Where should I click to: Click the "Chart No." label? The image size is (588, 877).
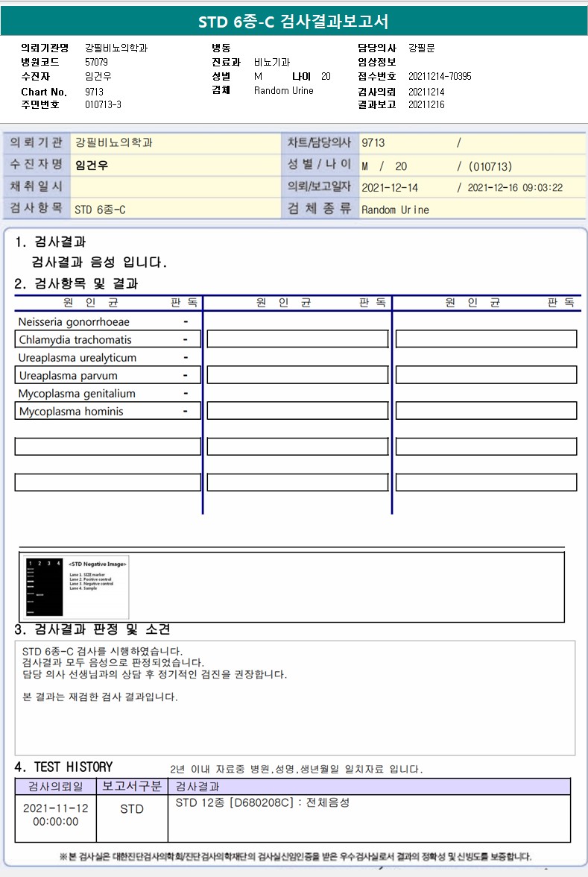43,92
